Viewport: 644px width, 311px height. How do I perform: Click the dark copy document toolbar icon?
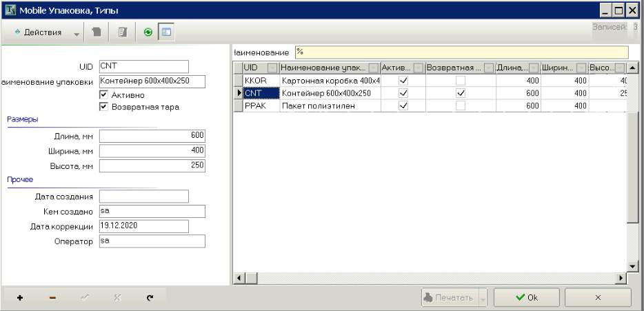96,32
